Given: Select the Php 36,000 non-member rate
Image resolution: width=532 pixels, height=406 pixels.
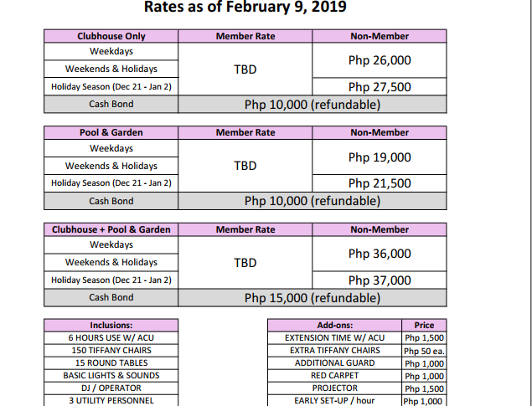Looking at the screenshot, I should point(380,254).
